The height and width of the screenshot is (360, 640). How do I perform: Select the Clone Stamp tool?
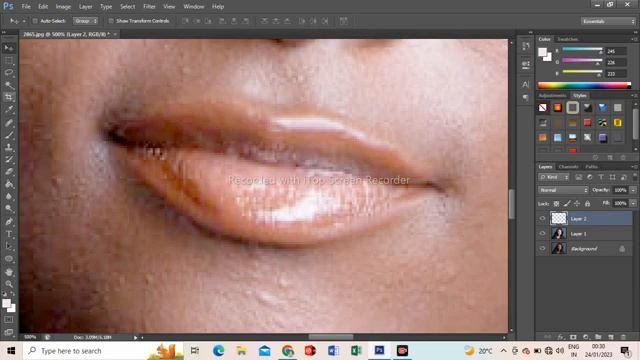[9, 147]
